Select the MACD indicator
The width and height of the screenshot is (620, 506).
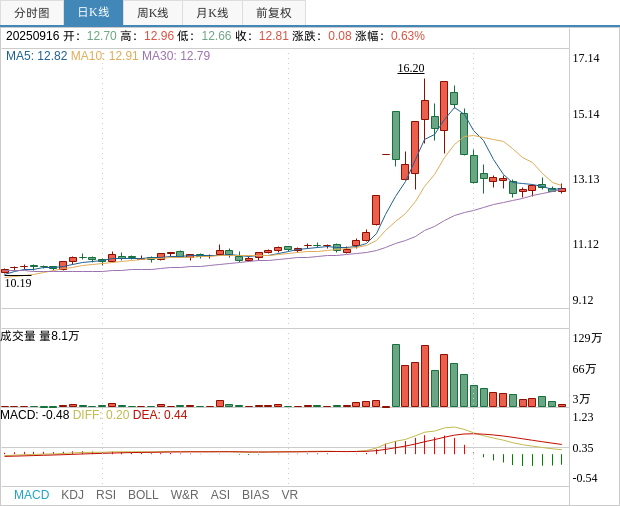[32, 495]
